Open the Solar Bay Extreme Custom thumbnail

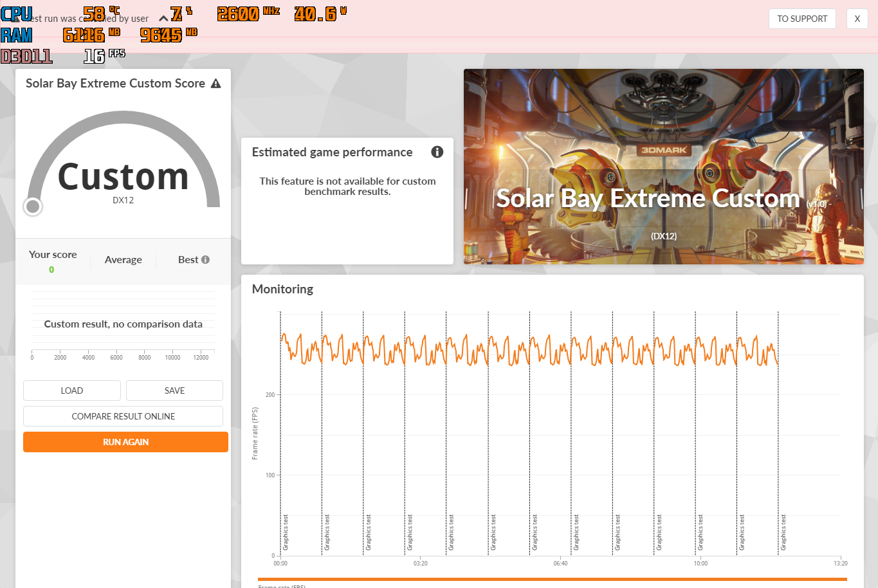(x=663, y=167)
